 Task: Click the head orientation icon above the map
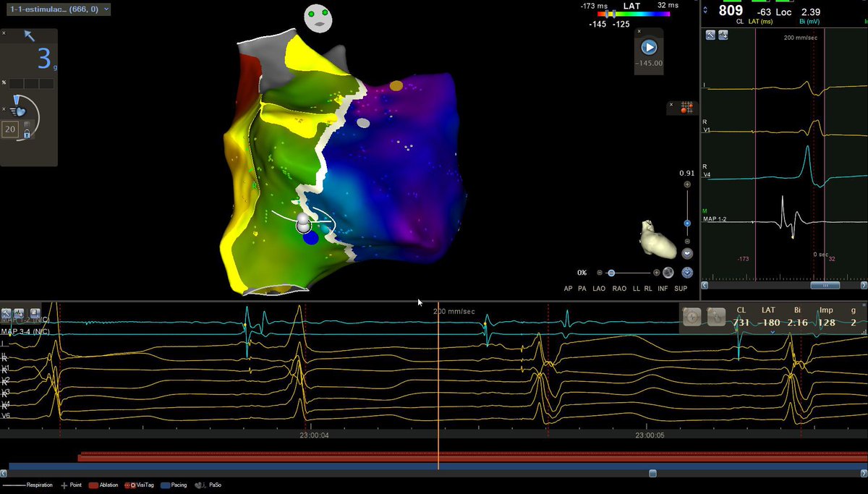[318, 17]
